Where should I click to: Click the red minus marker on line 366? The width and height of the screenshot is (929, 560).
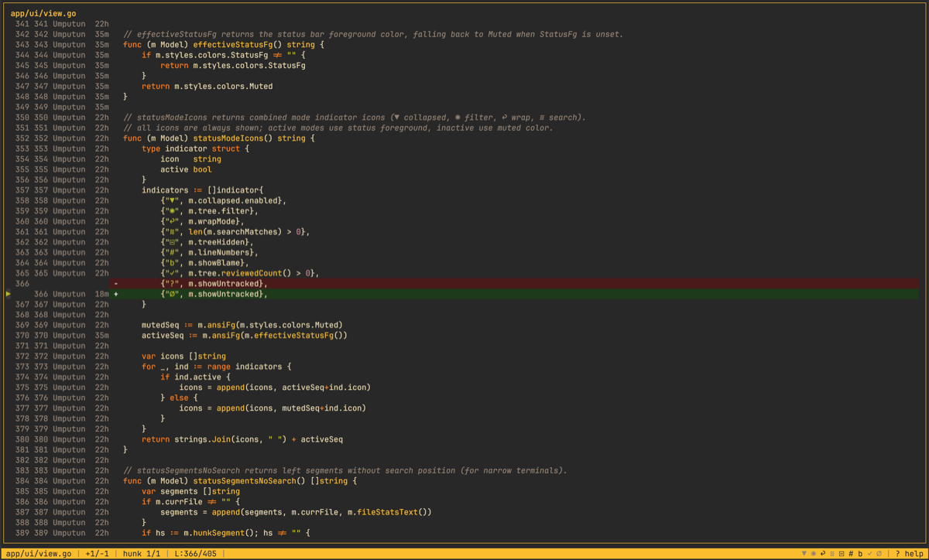pos(115,283)
